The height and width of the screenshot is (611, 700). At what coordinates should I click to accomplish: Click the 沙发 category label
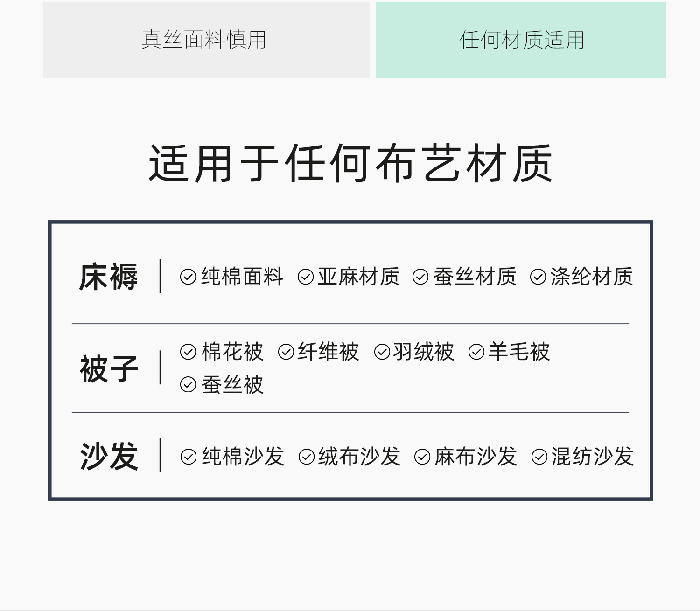109,456
